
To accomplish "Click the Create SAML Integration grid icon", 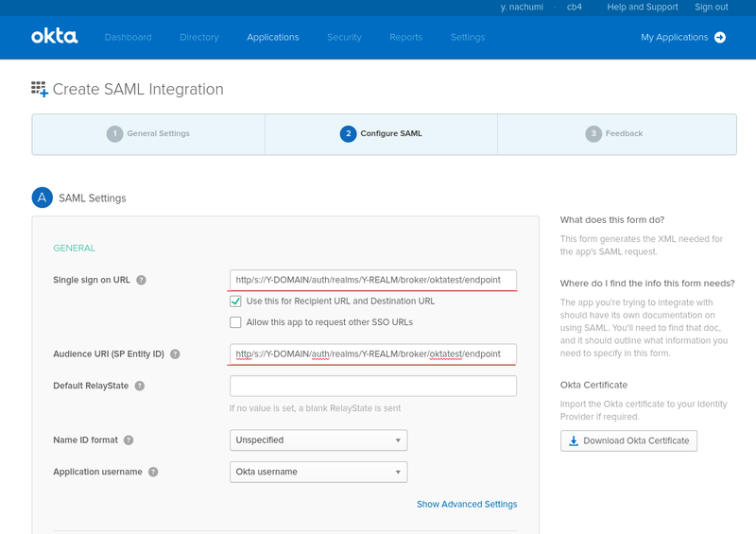I will tap(40, 89).
